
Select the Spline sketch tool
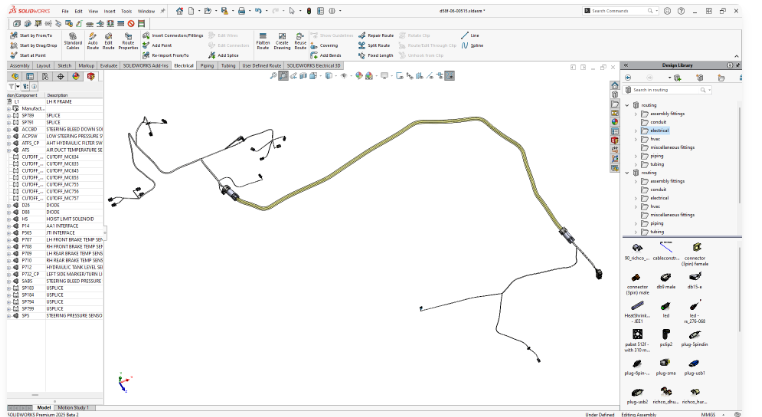tap(472, 45)
